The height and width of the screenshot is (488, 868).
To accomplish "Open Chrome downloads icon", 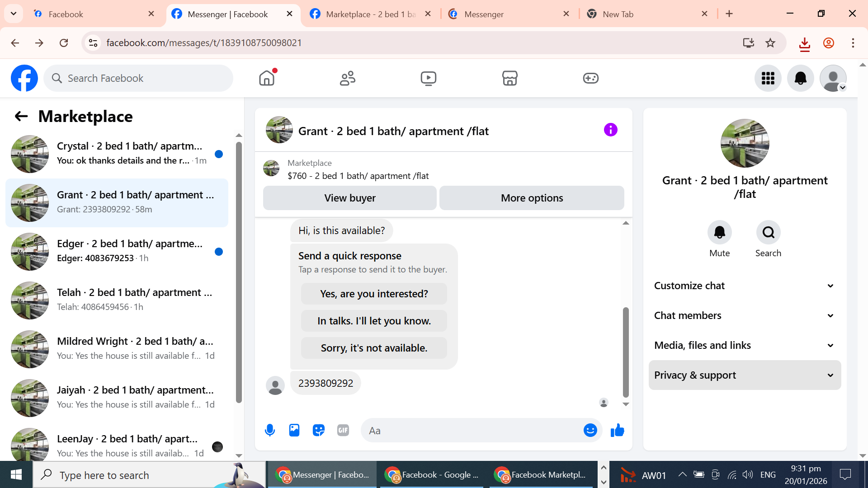I will coord(804,44).
